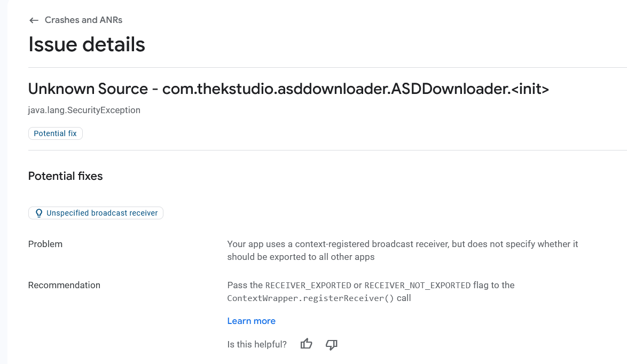Click the ContextWrapper.registerReceiver() code text
The image size is (627, 364).
click(x=310, y=298)
